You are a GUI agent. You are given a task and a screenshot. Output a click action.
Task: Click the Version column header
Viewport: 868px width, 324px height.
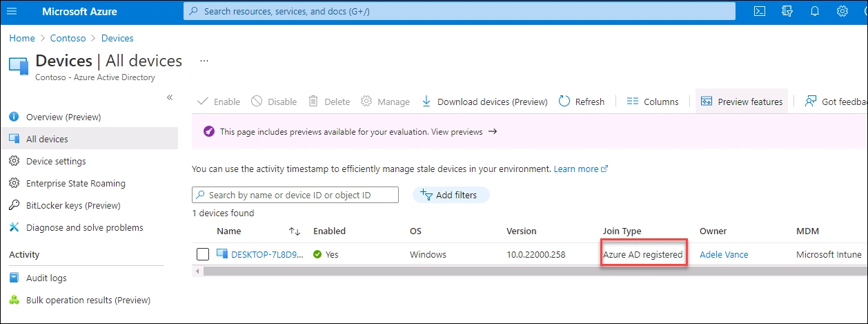pyautogui.click(x=521, y=231)
